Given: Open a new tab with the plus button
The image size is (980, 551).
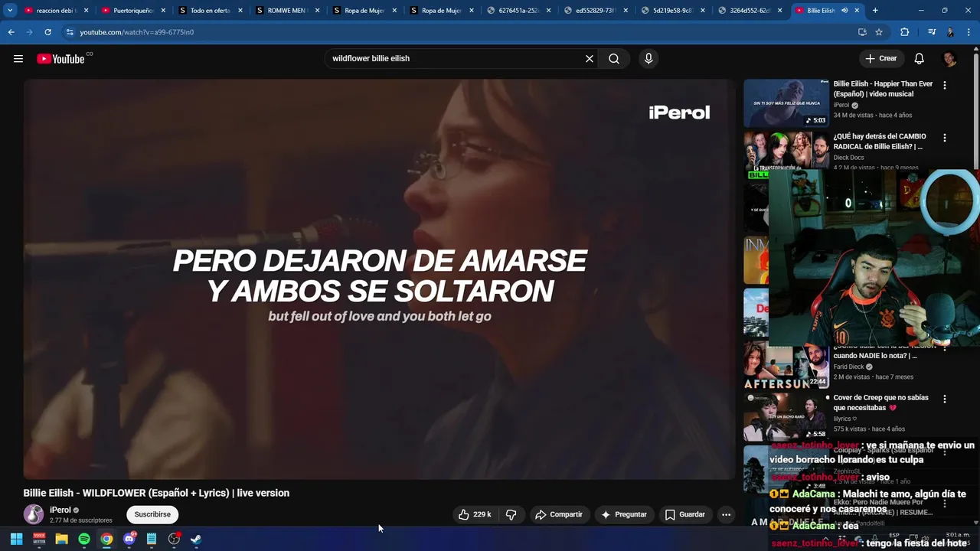Looking at the screenshot, I should tap(875, 11).
